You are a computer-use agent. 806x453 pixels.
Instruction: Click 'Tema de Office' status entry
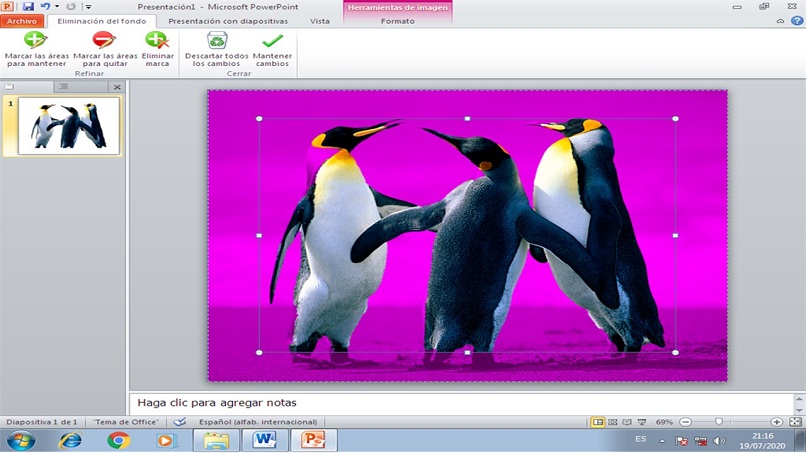coord(126,422)
